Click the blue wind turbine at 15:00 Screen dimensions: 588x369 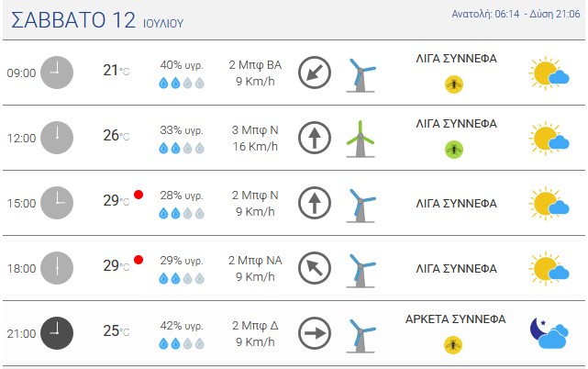361,206
